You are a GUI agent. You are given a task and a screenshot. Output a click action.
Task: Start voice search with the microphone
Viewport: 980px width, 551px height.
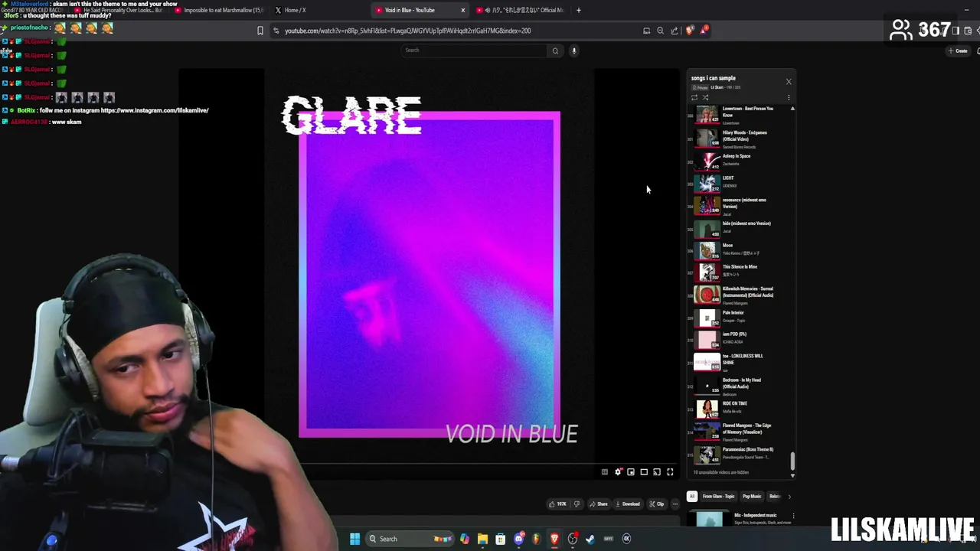coord(573,51)
